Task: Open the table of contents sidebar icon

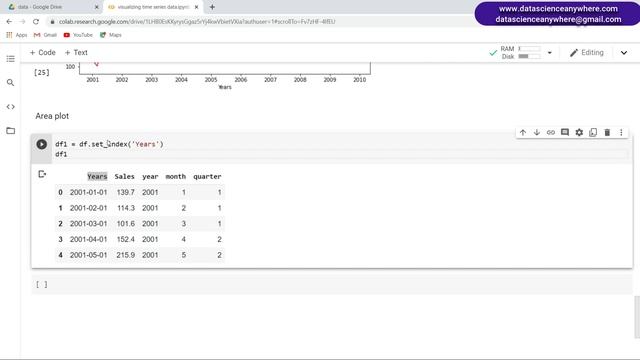Action: point(11,59)
